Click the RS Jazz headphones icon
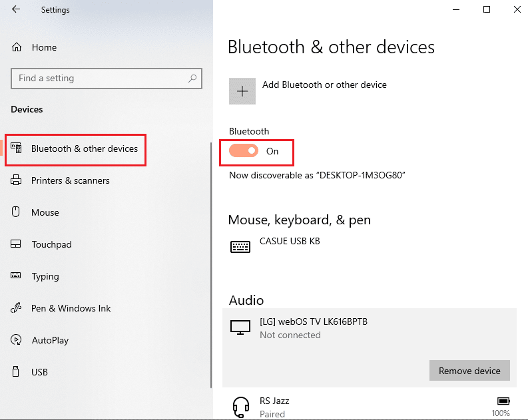 point(240,406)
